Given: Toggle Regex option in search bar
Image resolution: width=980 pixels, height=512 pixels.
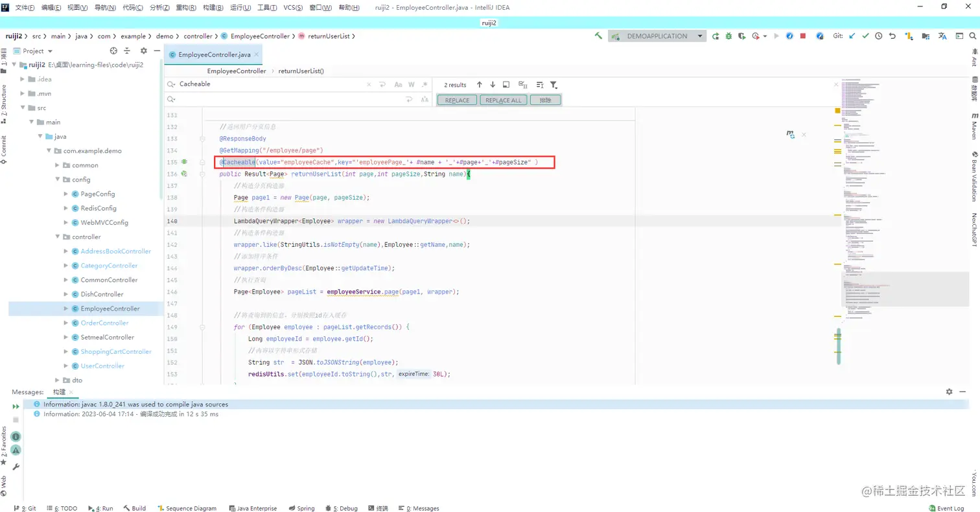Looking at the screenshot, I should (425, 85).
